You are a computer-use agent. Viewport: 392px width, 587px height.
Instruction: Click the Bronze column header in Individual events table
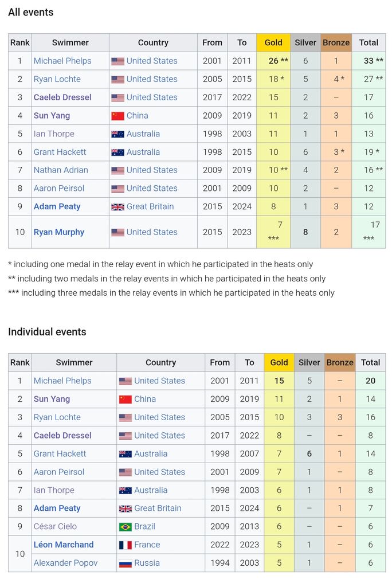point(340,362)
